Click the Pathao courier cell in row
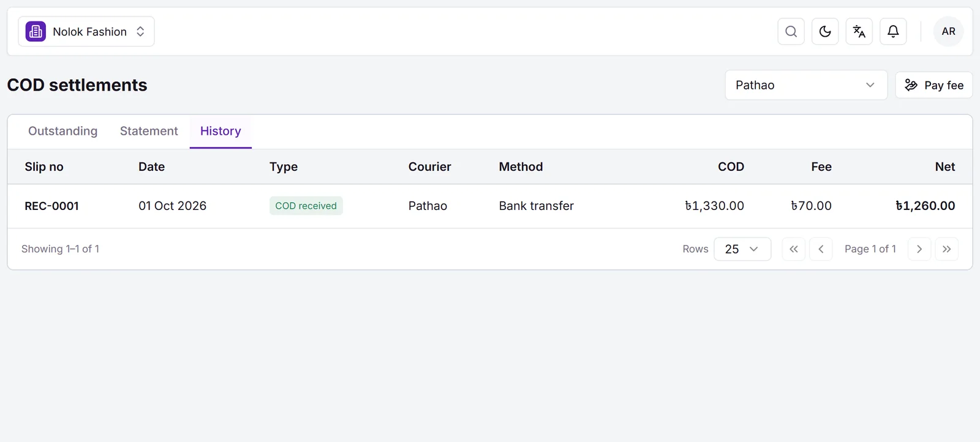 (428, 206)
